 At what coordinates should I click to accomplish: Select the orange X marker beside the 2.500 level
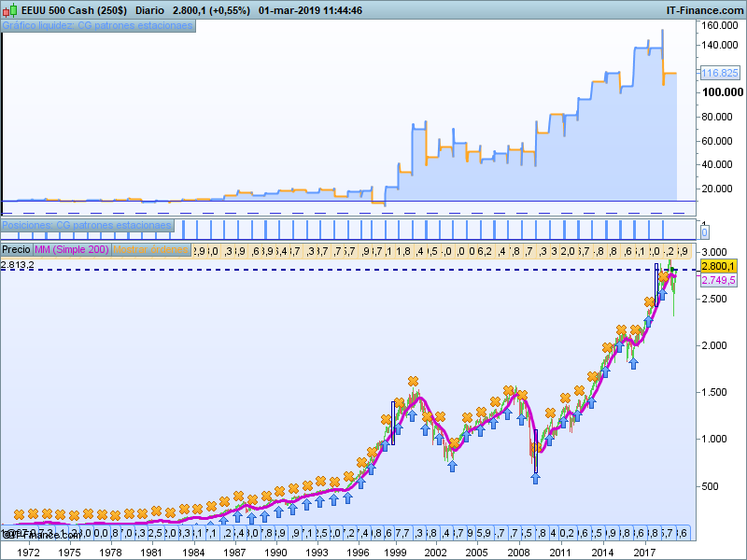tap(650, 301)
